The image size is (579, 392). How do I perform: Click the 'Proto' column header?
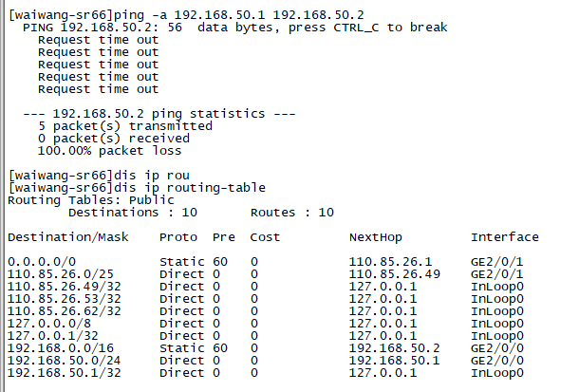pos(178,237)
